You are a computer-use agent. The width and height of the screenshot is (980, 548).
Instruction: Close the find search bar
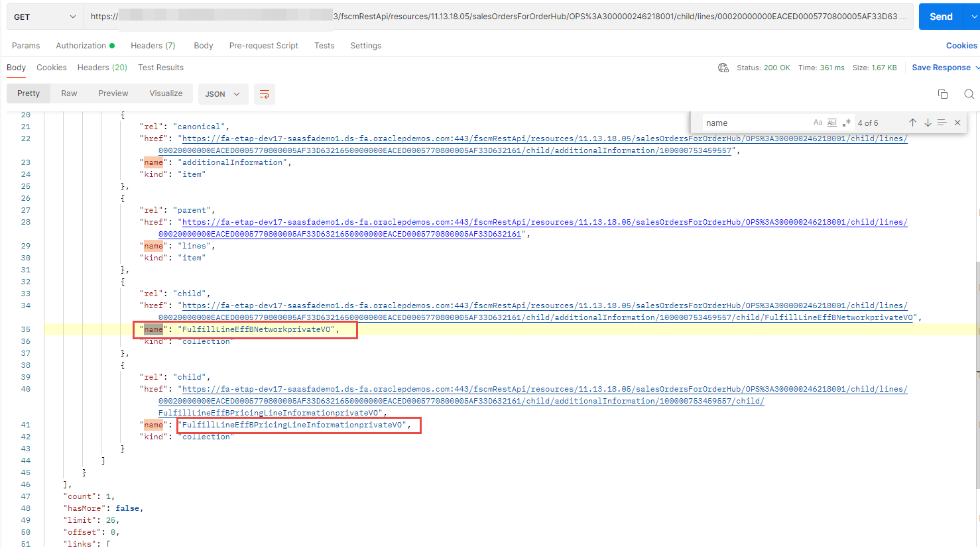957,123
